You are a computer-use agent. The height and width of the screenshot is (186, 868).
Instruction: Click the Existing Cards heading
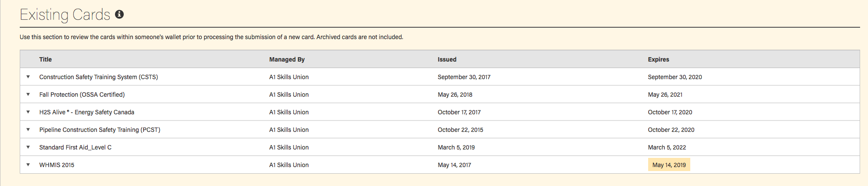[x=65, y=15]
